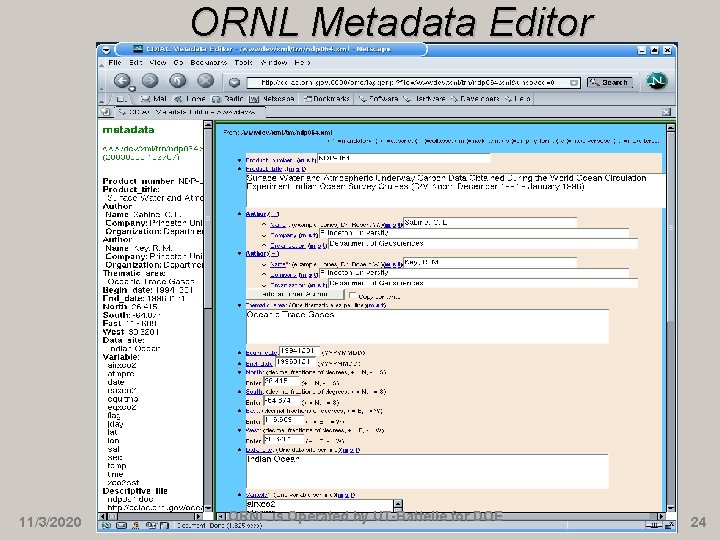
Task: Open the Hardware bookmark folder
Action: pos(424,99)
